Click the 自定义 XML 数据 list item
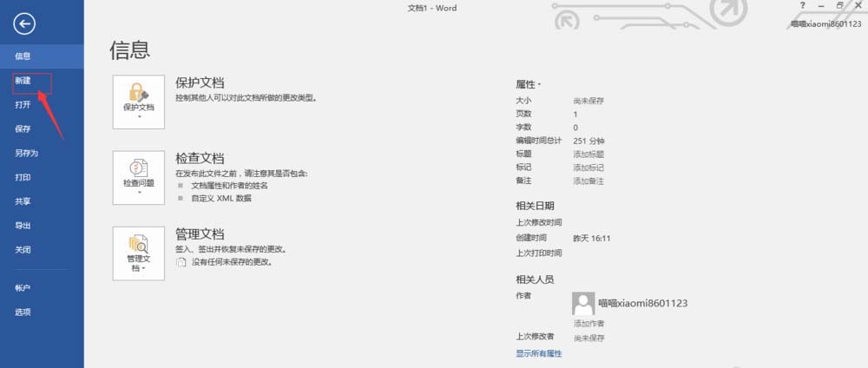Viewport: 868px width, 368px height. coord(221,198)
